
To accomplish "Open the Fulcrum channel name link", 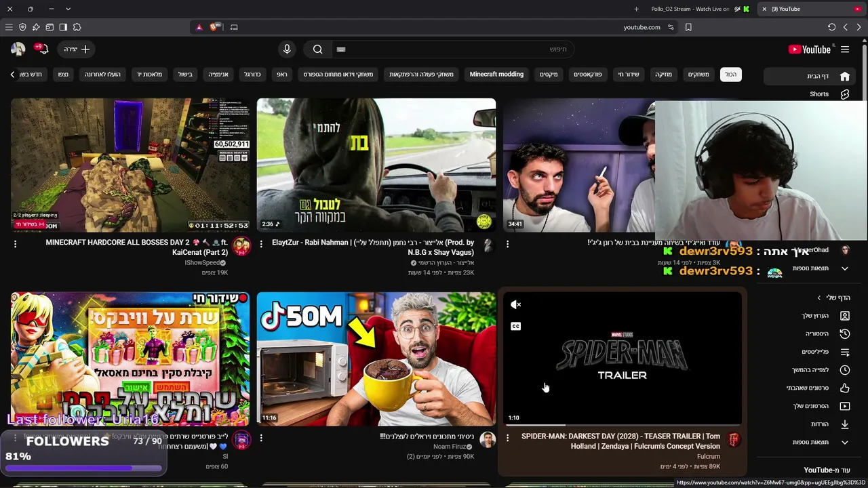I will click(709, 457).
